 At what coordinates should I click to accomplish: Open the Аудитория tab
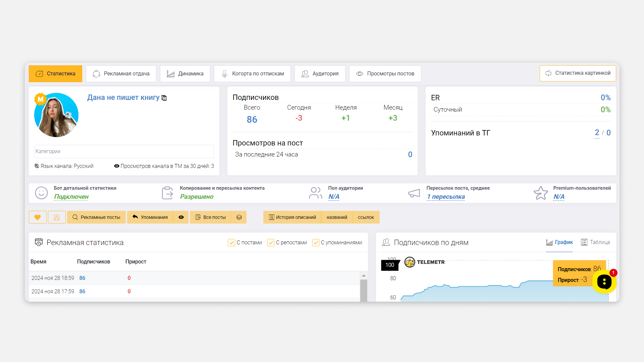[x=320, y=74]
